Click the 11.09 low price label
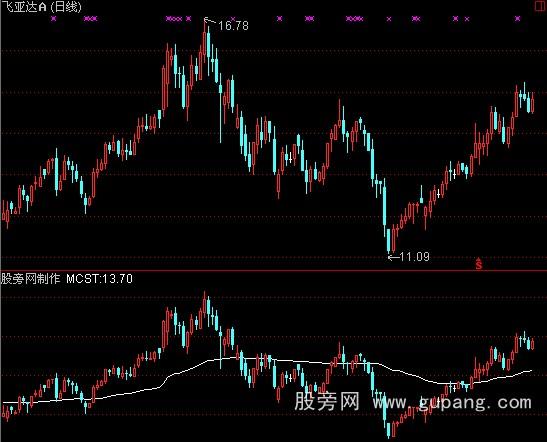 [414, 257]
